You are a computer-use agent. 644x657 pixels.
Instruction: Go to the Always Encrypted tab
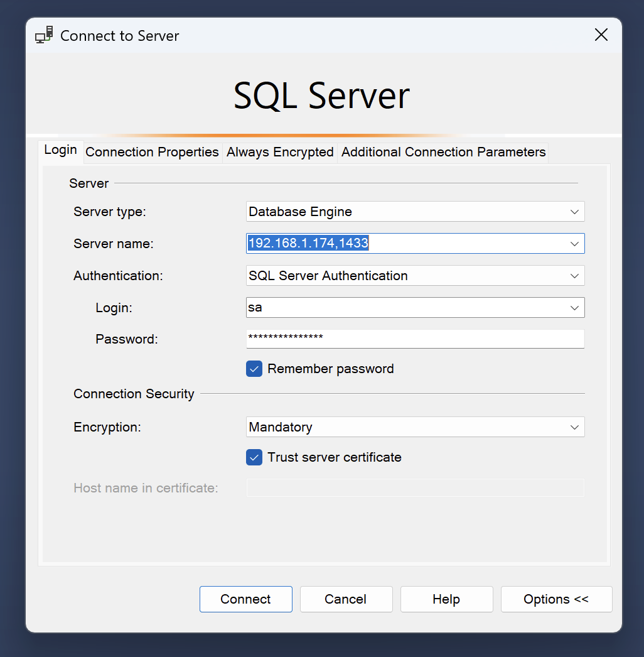click(x=280, y=151)
